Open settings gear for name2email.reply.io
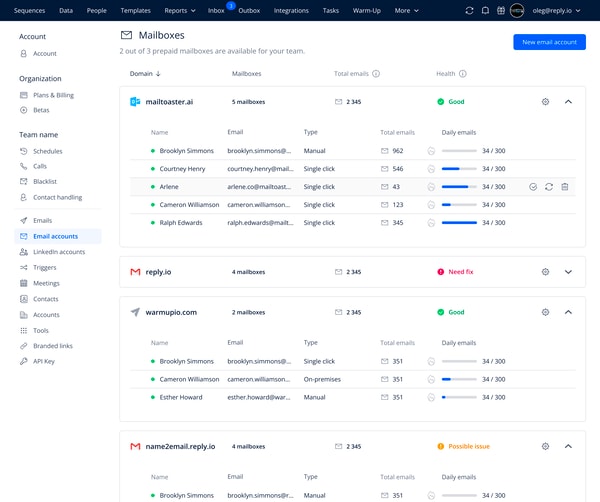The image size is (600, 502). click(545, 446)
